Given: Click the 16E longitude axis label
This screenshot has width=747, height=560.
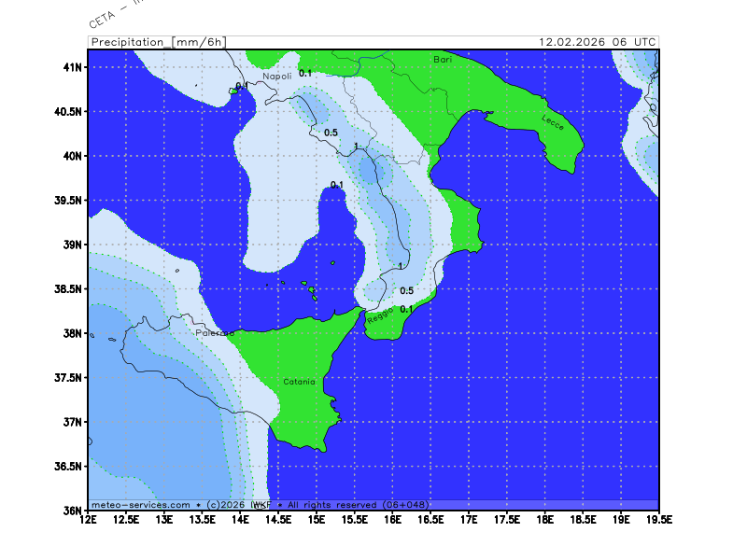Looking at the screenshot, I should [x=393, y=520].
